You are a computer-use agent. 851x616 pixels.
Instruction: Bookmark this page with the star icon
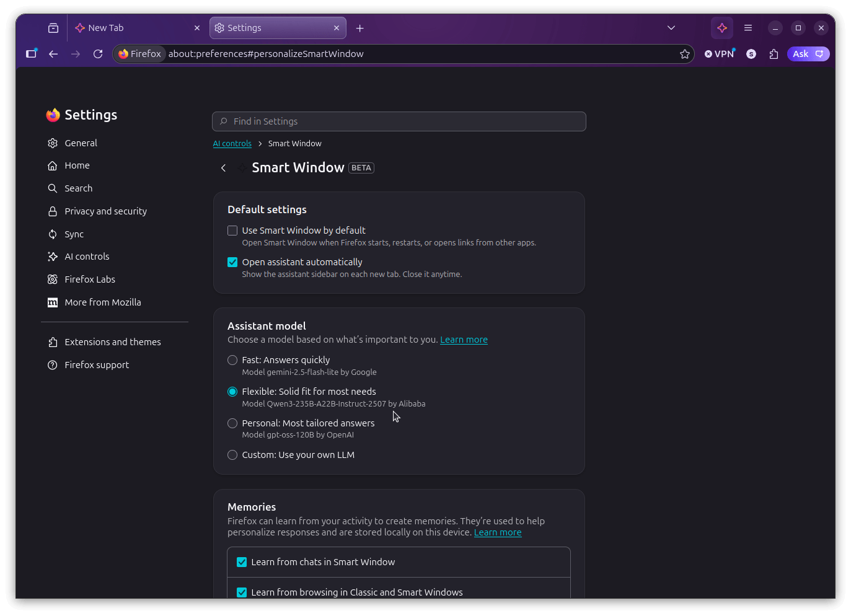(685, 54)
